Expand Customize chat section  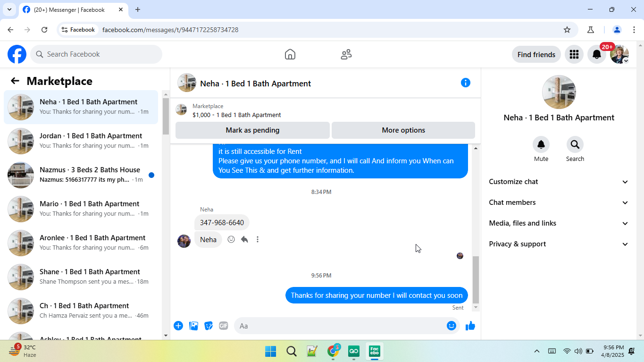(x=559, y=182)
